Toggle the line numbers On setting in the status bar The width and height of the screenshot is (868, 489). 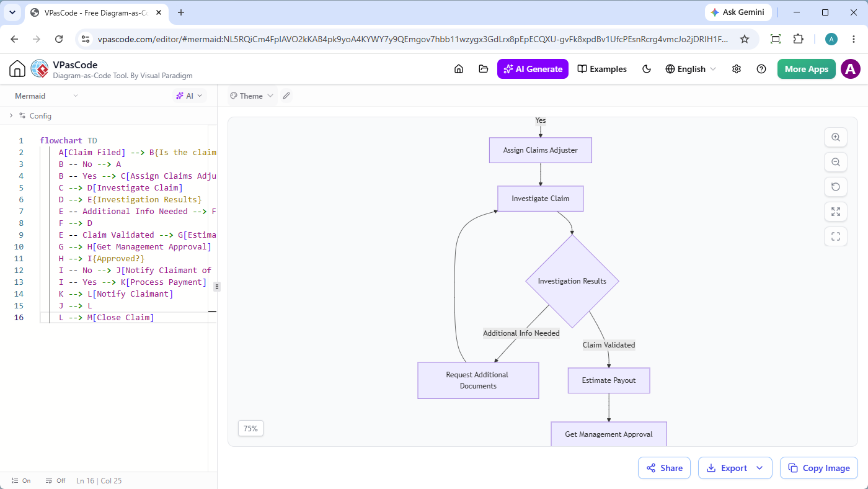(x=21, y=480)
